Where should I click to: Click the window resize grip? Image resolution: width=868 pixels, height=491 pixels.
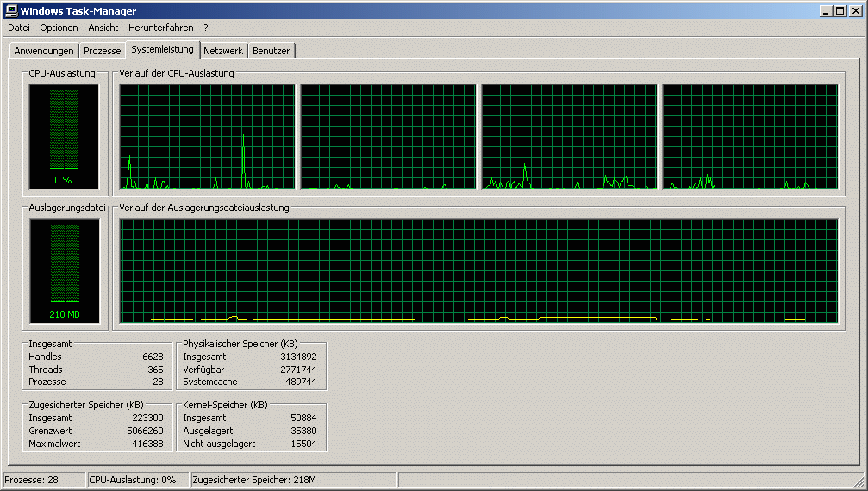click(x=859, y=481)
